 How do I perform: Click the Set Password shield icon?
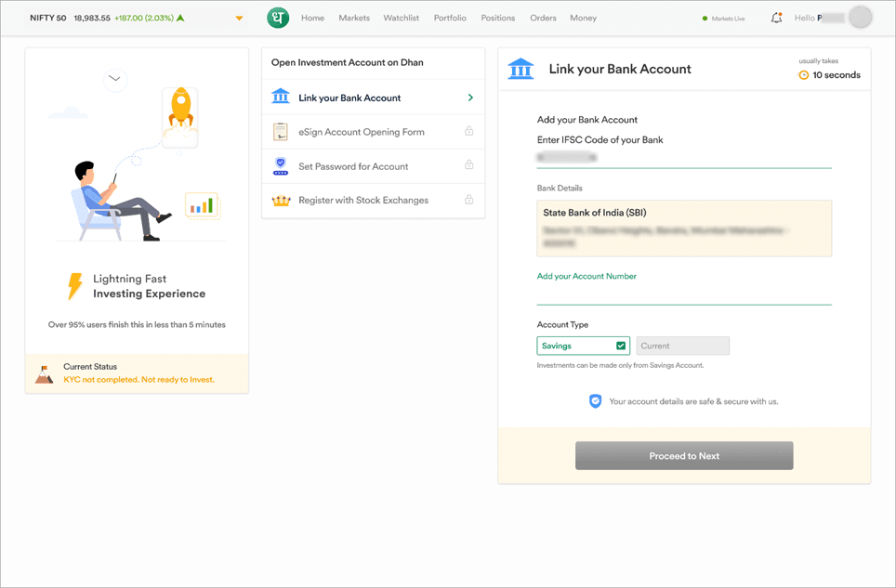pos(280,166)
